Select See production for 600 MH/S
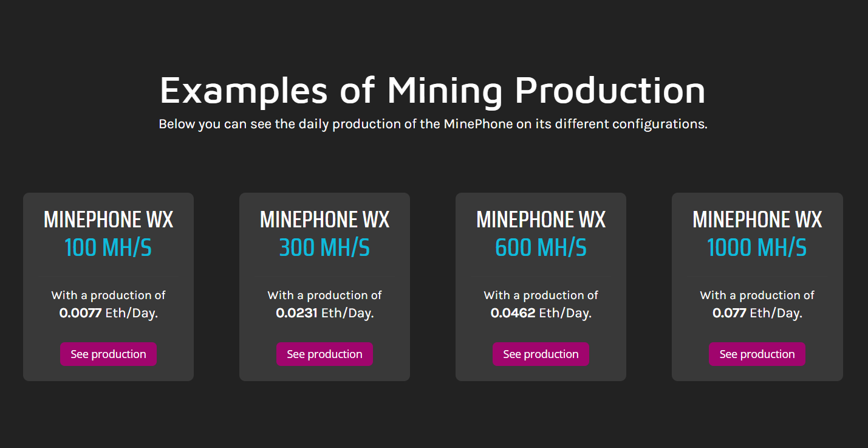Screen dimensions: 868x448 541,354
